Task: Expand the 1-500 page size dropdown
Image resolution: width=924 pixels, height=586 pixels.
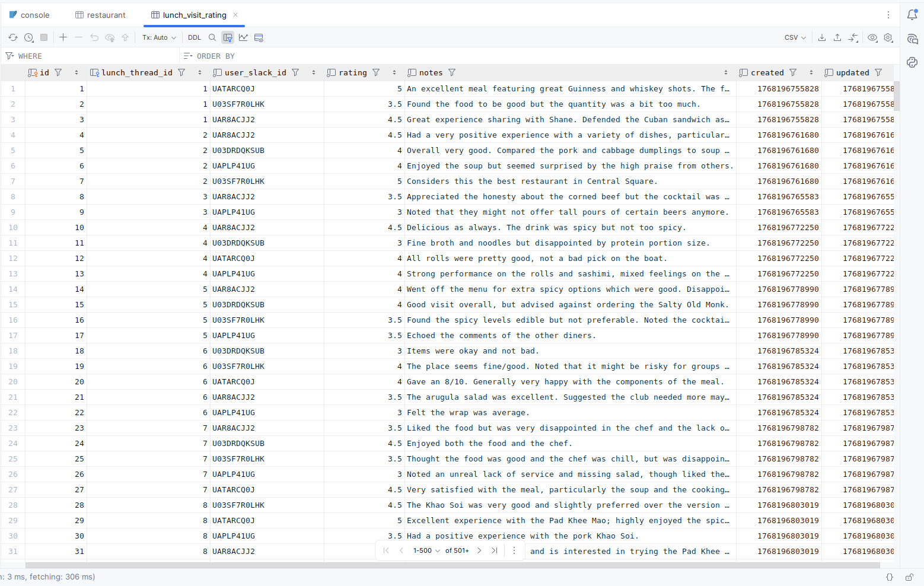Action: point(426,550)
